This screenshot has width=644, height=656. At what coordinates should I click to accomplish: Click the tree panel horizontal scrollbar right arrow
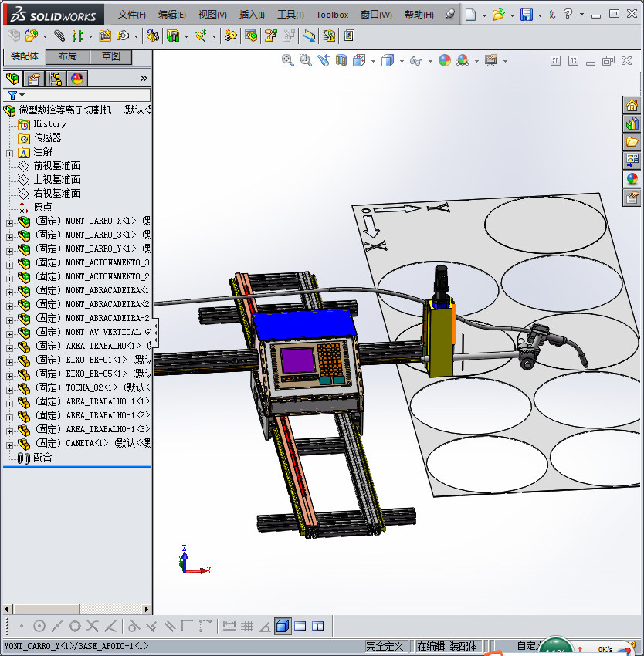click(146, 609)
